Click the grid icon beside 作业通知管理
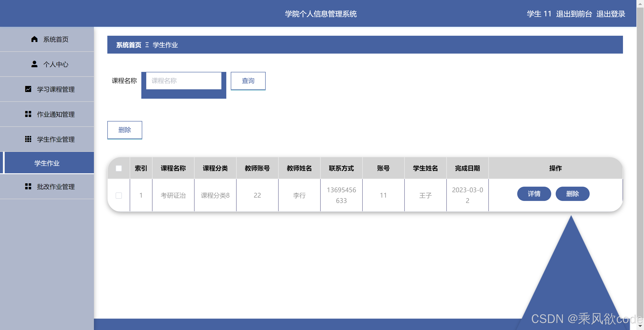Viewport: 644px width, 330px height. click(28, 114)
